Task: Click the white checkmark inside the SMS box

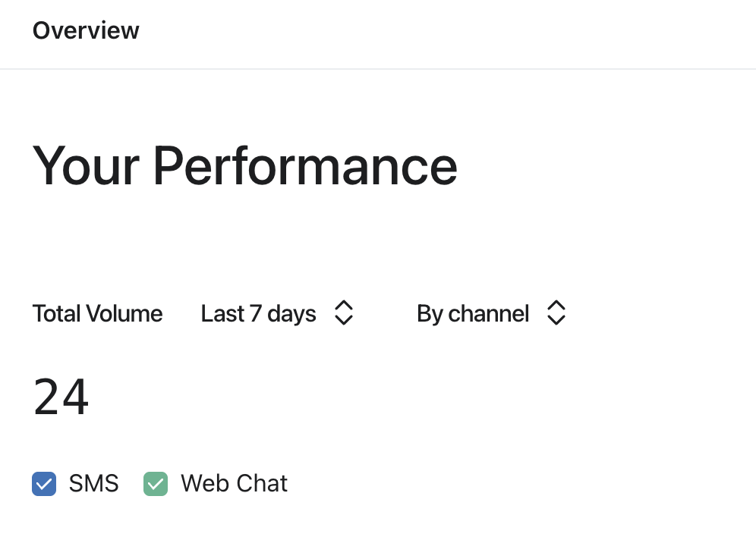Action: pos(44,484)
